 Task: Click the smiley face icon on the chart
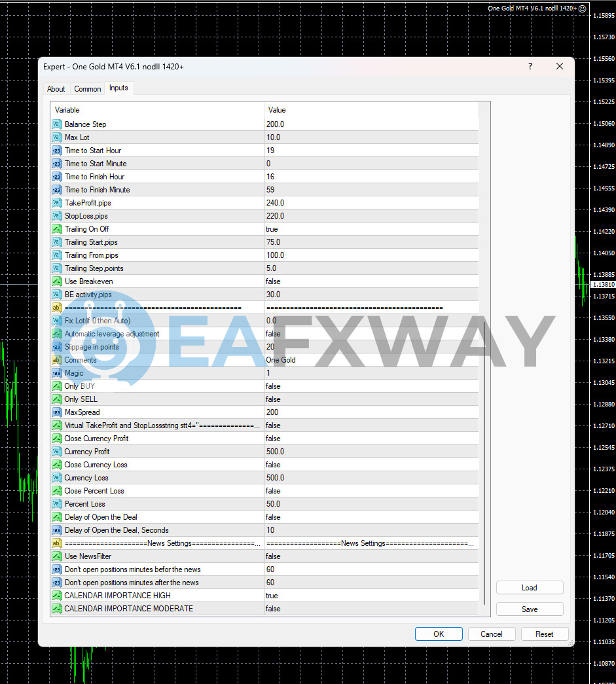point(583,9)
